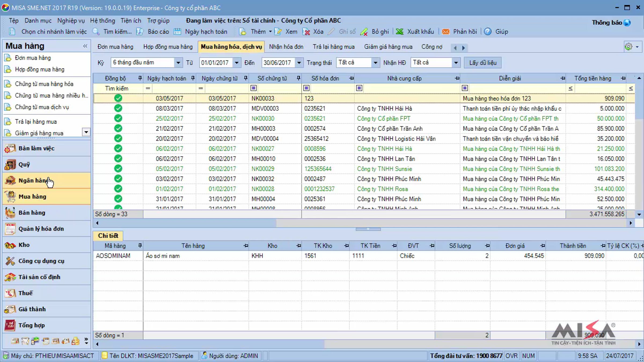
Task: Click the Giúp help icon
Action: click(x=488, y=32)
